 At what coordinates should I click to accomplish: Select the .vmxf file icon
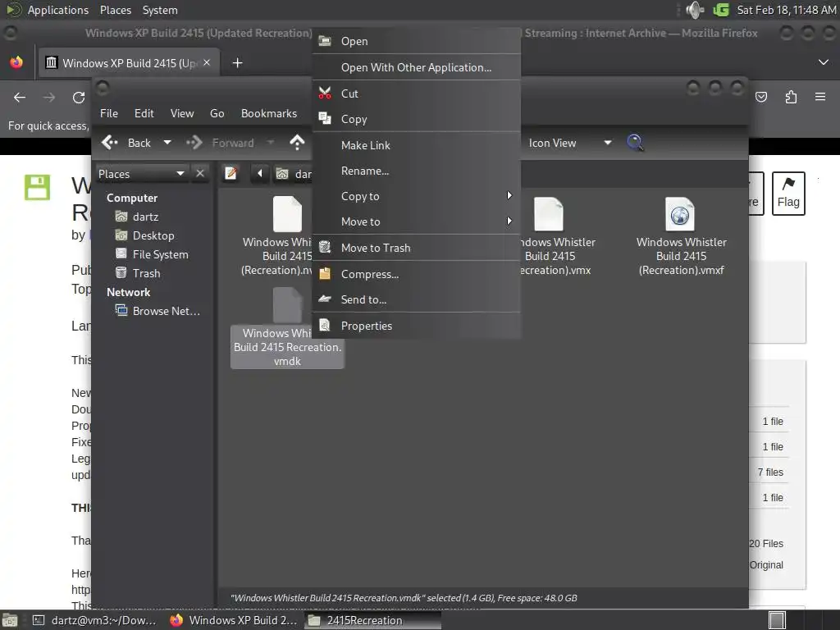[x=680, y=214]
